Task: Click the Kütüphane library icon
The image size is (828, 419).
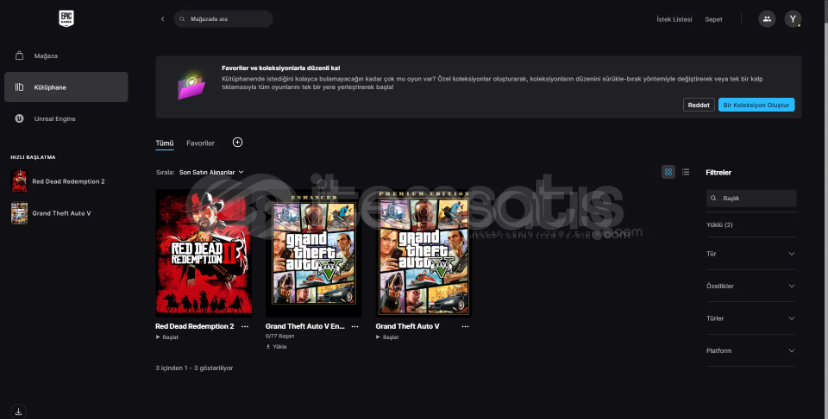Action: [x=20, y=87]
